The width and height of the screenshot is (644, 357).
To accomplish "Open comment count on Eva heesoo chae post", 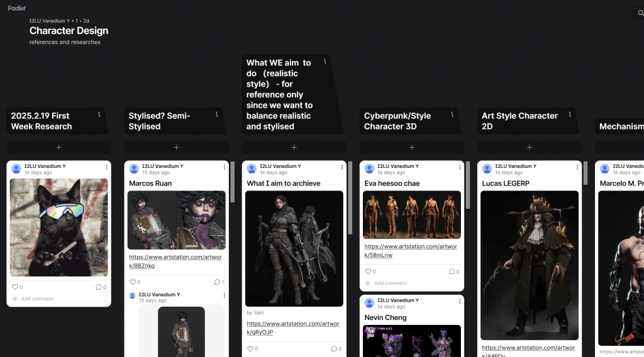I will click(453, 272).
